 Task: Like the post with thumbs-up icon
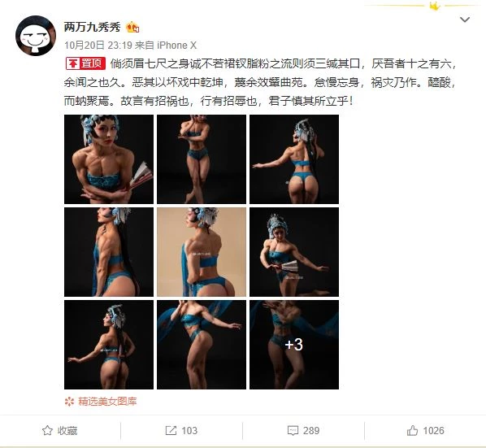(412, 430)
